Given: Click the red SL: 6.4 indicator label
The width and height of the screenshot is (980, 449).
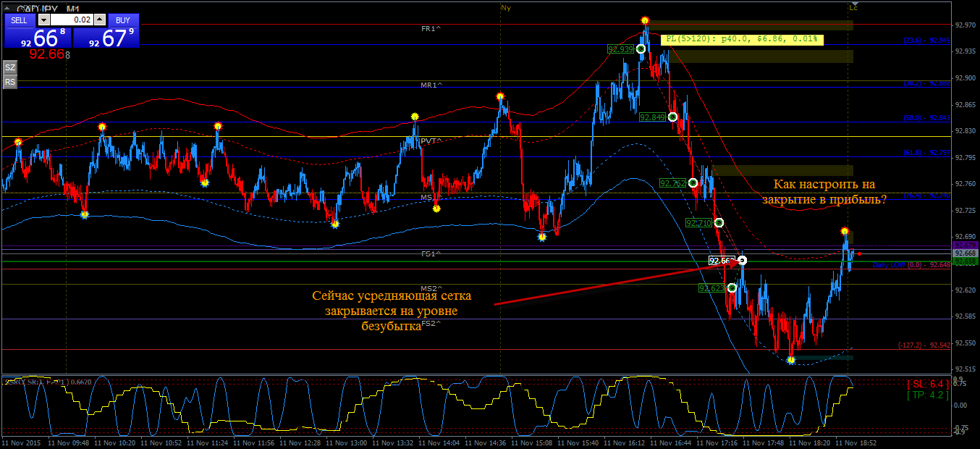Looking at the screenshot, I should click(x=928, y=383).
